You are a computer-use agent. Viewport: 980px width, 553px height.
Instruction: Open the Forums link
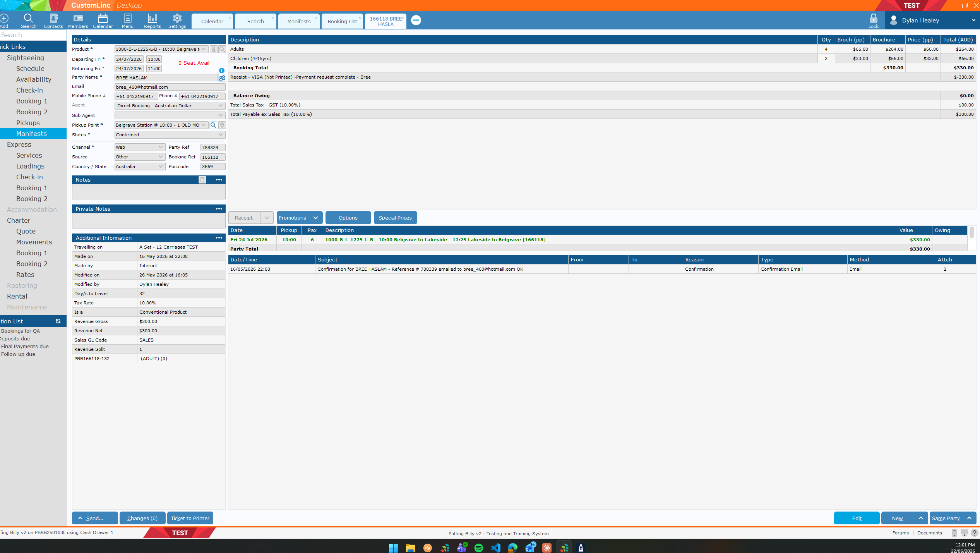(900, 533)
